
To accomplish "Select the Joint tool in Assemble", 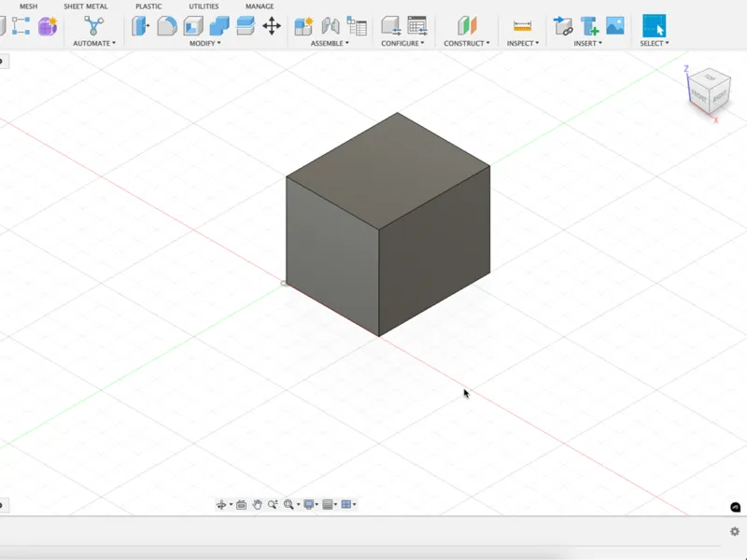I will point(331,26).
